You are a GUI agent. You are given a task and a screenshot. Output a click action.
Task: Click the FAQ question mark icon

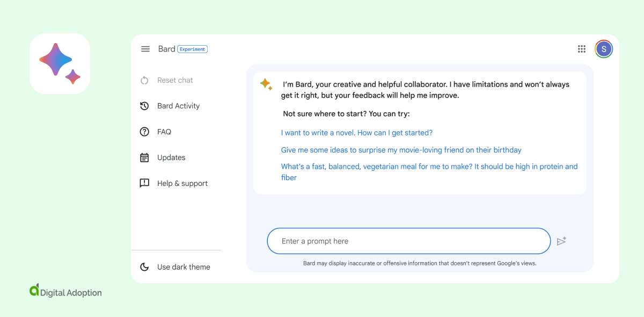click(x=144, y=132)
